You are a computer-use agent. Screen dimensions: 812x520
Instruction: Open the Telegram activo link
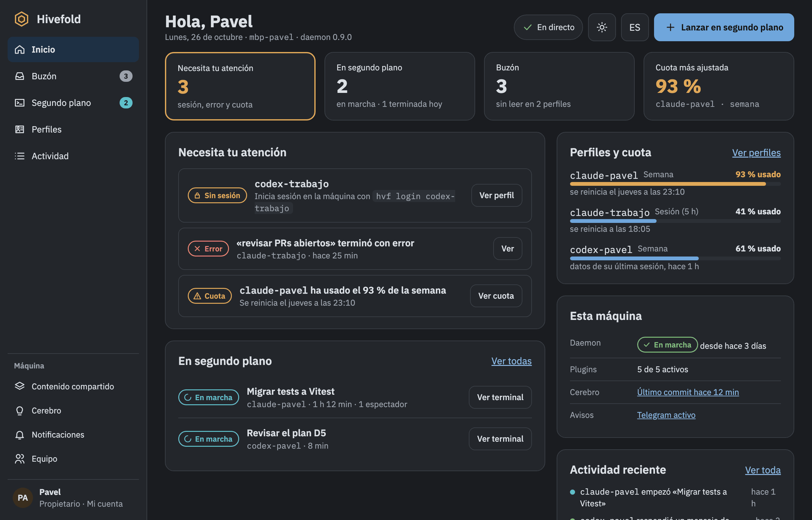pos(666,415)
